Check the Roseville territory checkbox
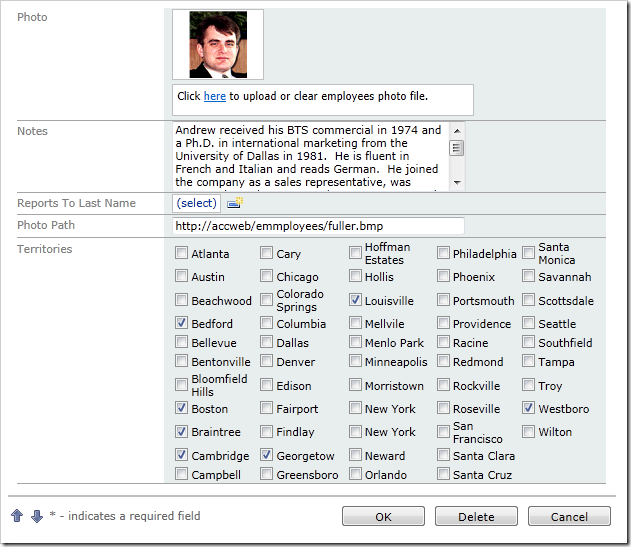Screen dimensions: 631x547 (443, 408)
